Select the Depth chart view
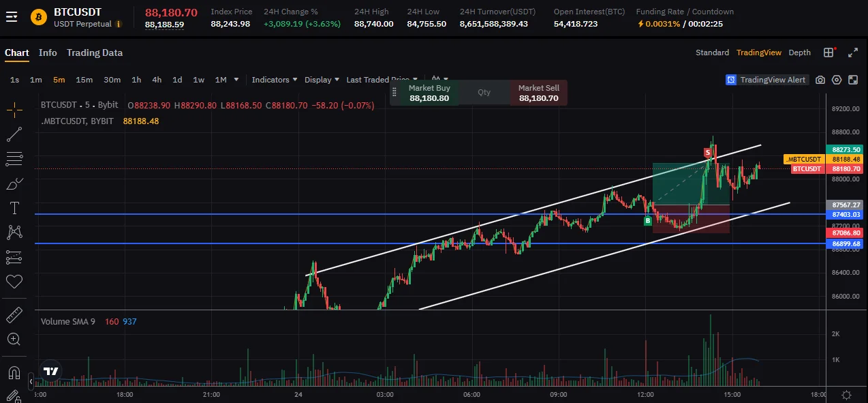Screen dimensions: 868x403 tap(800, 53)
